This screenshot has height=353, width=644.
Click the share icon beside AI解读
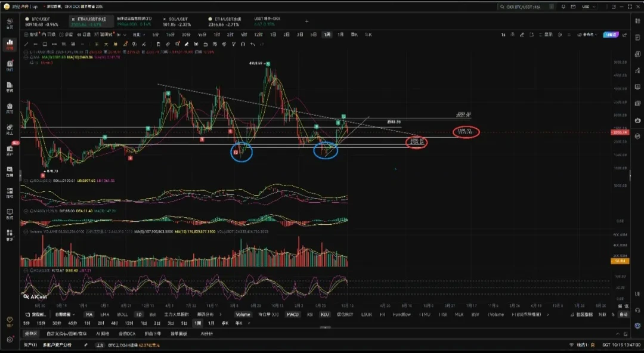(x=625, y=35)
